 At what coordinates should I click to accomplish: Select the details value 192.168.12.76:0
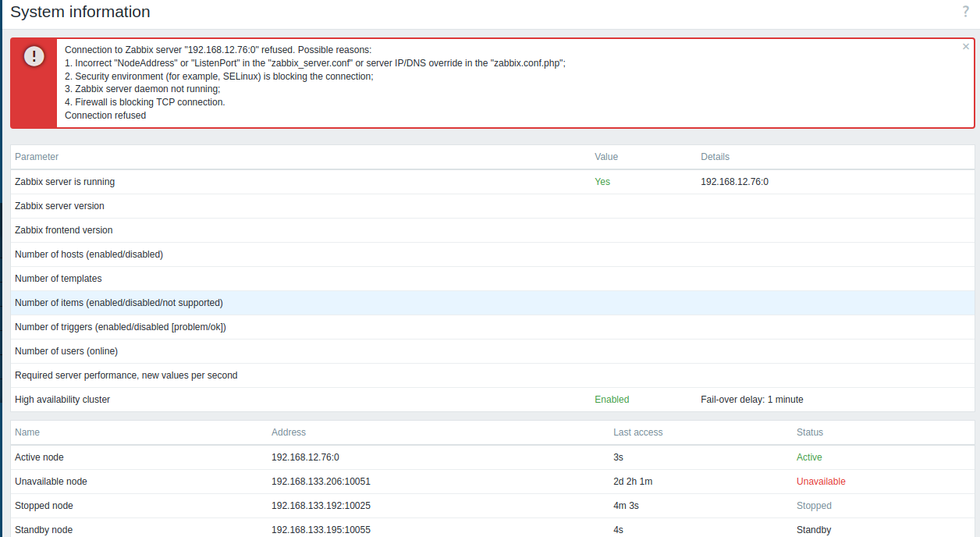point(734,182)
